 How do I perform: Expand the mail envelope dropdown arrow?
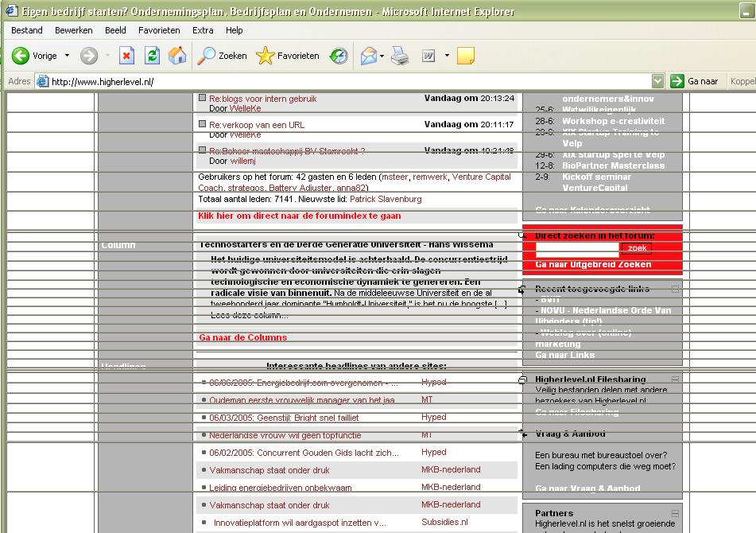[382, 56]
